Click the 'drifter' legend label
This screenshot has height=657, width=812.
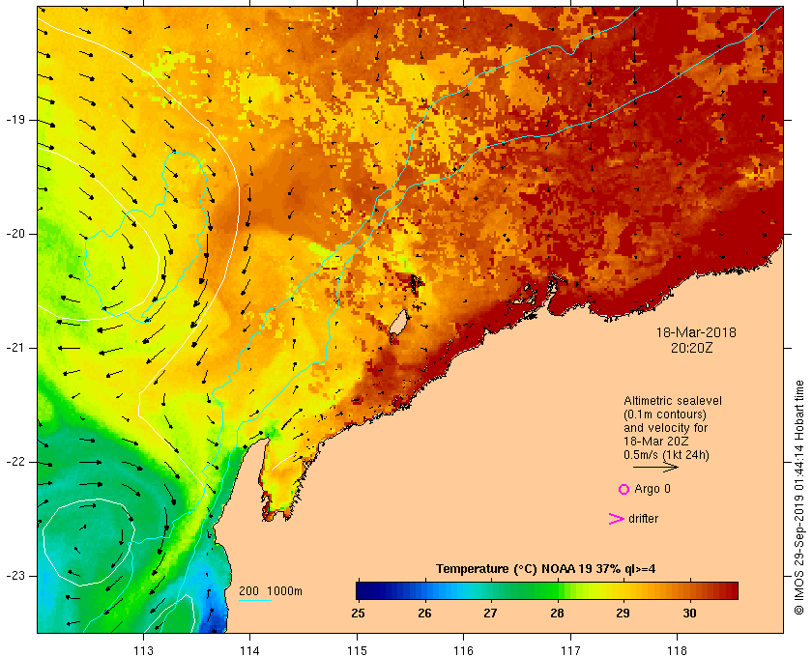coord(643,519)
